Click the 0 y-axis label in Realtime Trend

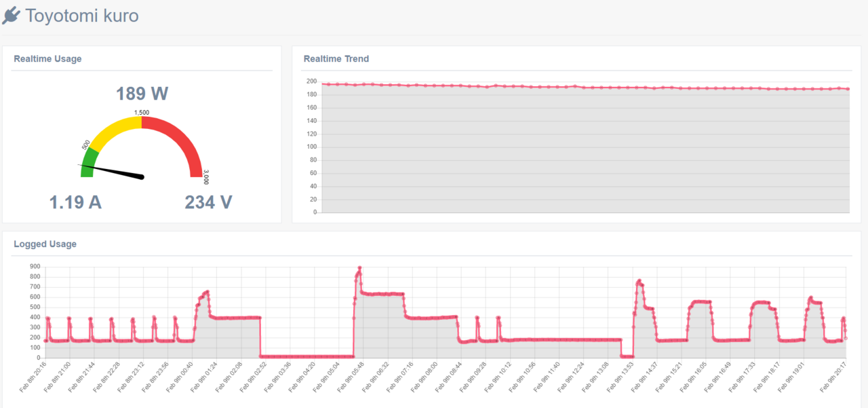(315, 212)
